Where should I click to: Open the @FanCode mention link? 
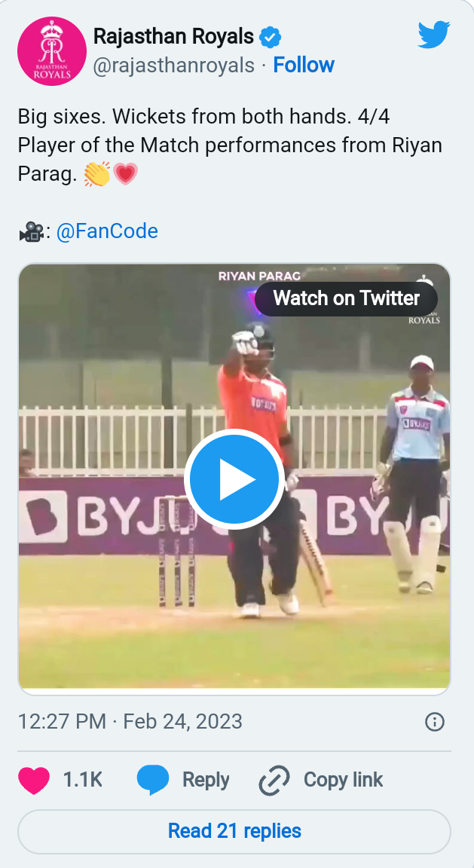107,231
